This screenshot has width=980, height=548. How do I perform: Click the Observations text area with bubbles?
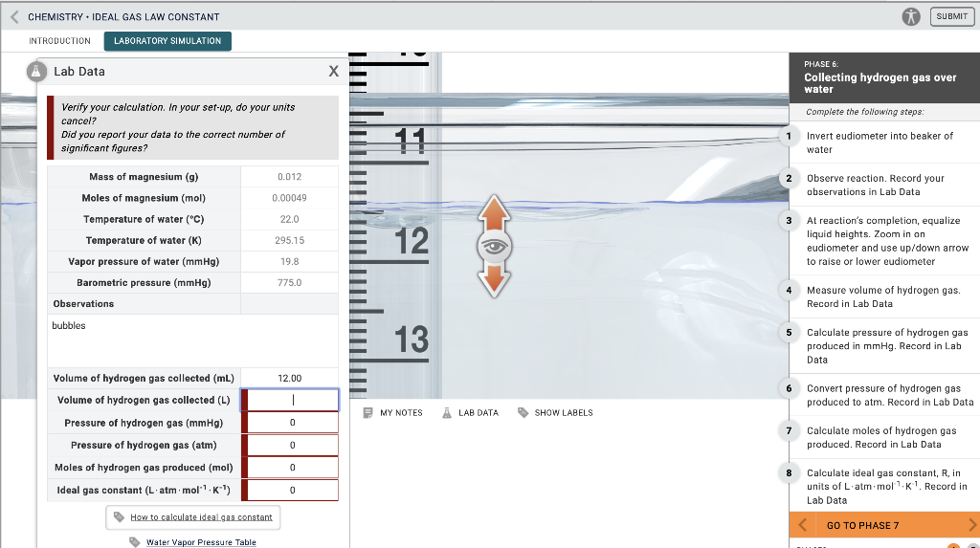tap(193, 340)
